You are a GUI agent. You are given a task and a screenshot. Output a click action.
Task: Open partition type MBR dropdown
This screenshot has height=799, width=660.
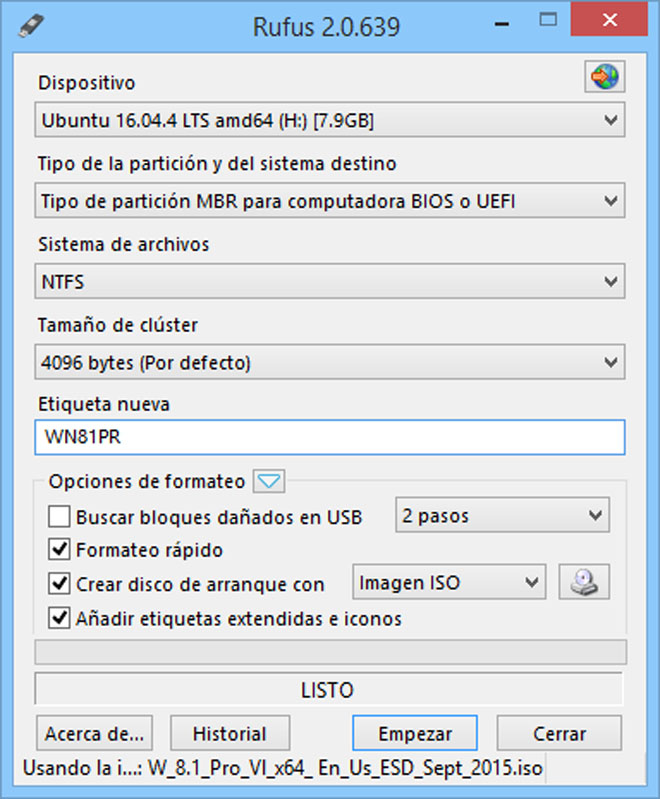tap(330, 201)
